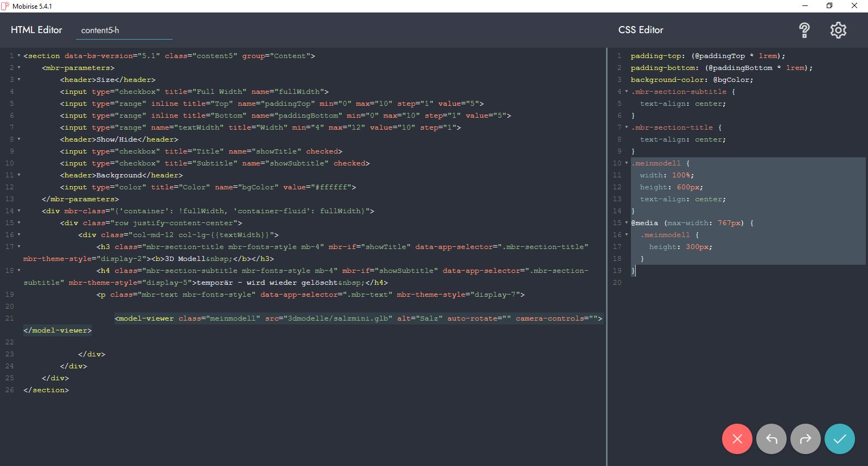The height and width of the screenshot is (466, 868).
Task: Fold the .mbr-section-subtitle rule in CSS
Action: (627, 92)
